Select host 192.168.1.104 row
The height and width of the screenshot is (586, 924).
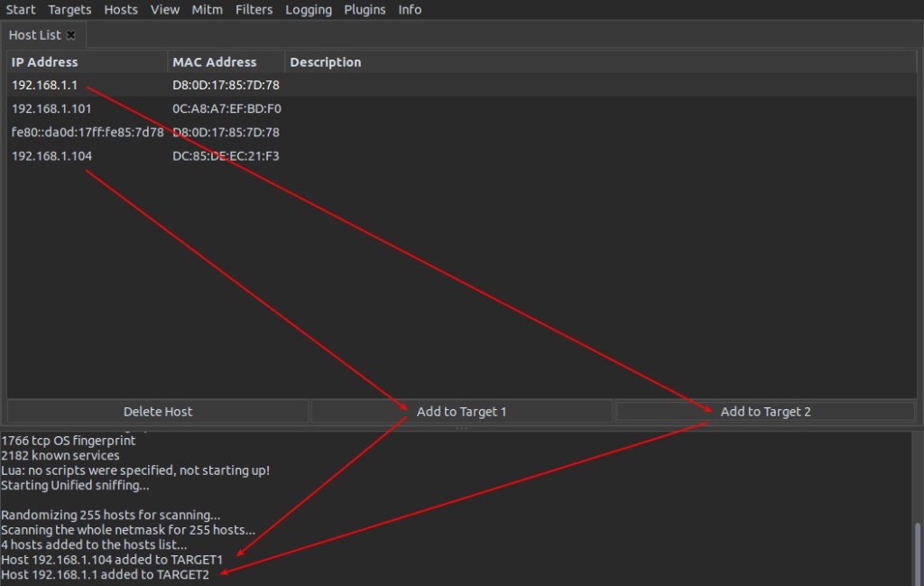51,156
